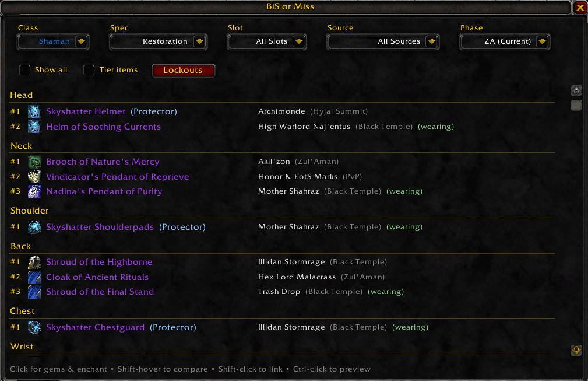
Task: Click the Shroud of the Highborne icon
Action: (34, 262)
